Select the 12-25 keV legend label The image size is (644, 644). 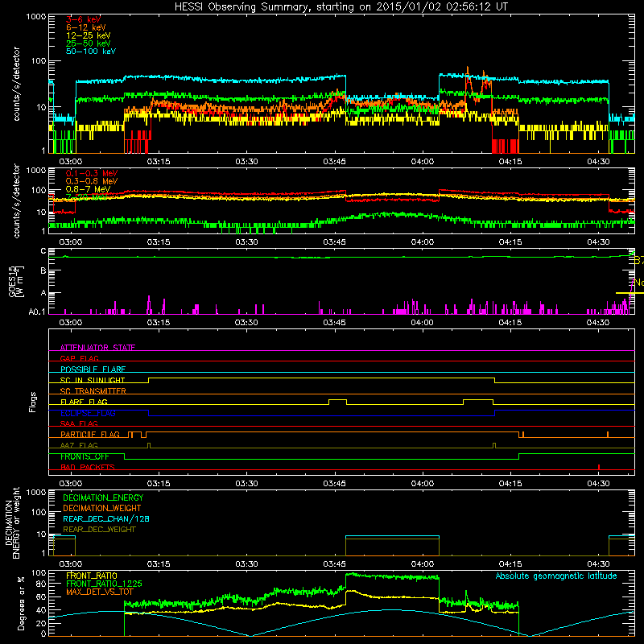(x=89, y=35)
